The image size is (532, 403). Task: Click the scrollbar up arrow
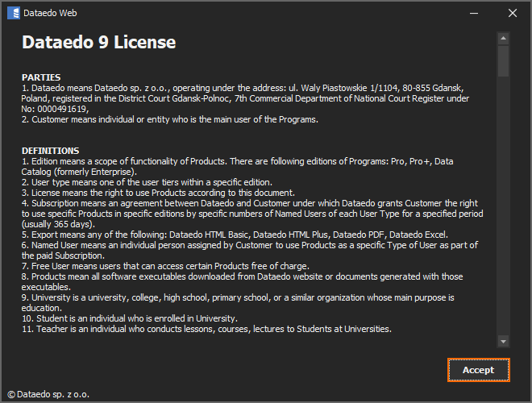pyautogui.click(x=503, y=38)
